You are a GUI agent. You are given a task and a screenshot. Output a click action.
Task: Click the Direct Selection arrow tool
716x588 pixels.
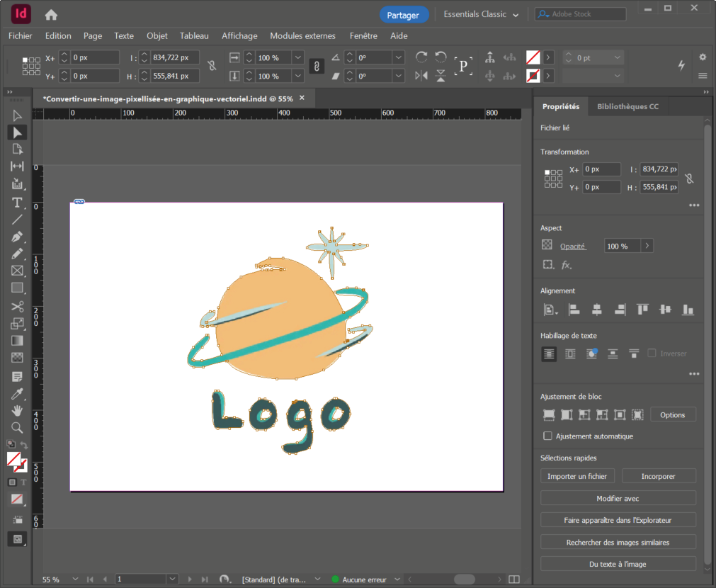(x=17, y=132)
